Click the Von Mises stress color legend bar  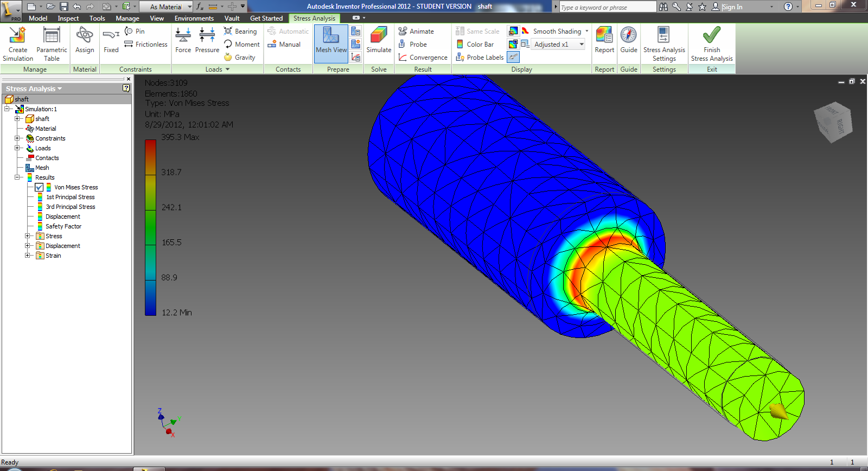150,227
